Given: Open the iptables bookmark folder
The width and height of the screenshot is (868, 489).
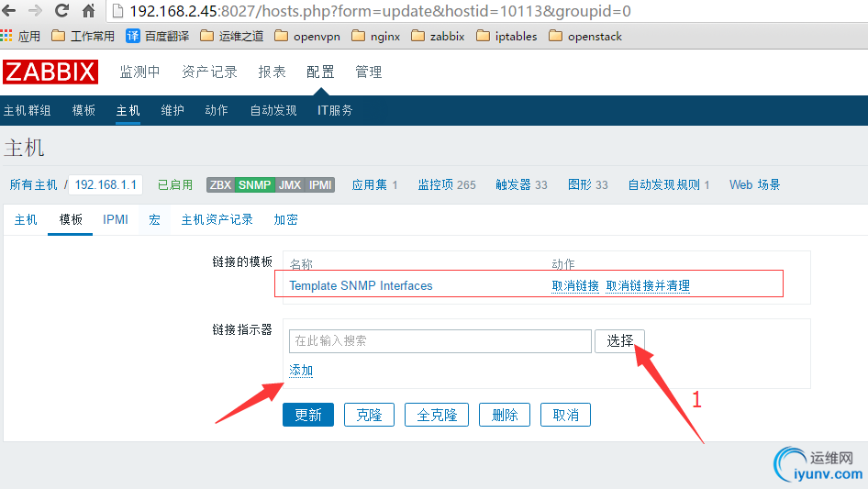Looking at the screenshot, I should (506, 37).
